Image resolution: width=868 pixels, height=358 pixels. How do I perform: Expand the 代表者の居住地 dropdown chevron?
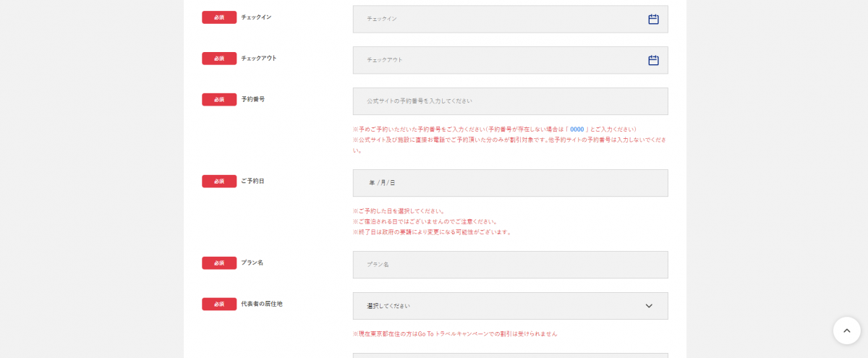tap(649, 306)
